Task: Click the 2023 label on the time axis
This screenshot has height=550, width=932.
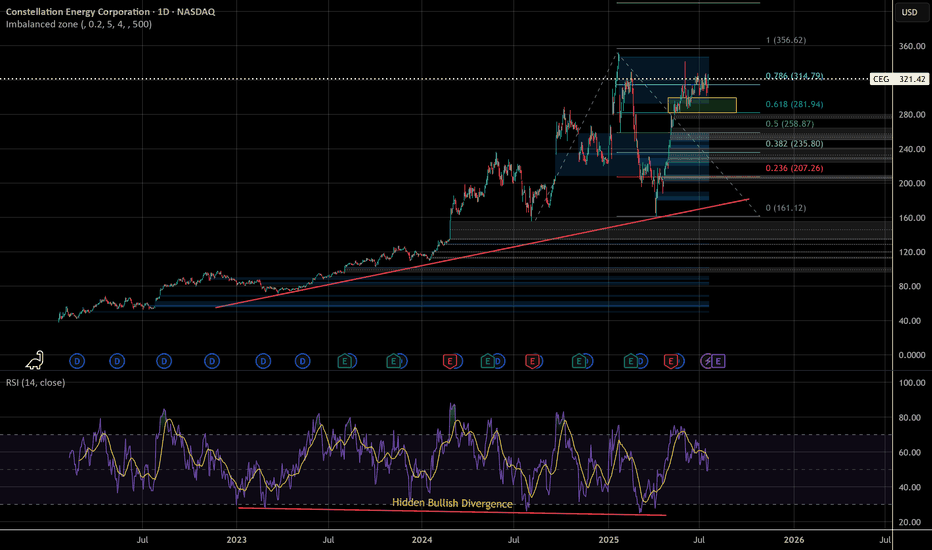Action: [237, 540]
